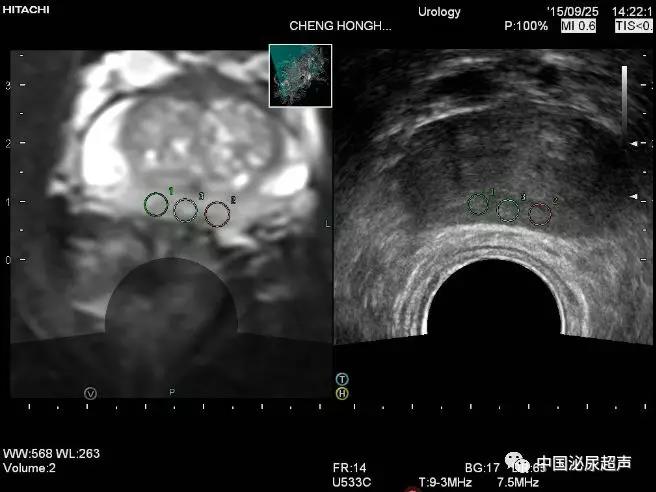Click the patient name CHENG HONGH...
This screenshot has height=492, width=656.
click(341, 26)
